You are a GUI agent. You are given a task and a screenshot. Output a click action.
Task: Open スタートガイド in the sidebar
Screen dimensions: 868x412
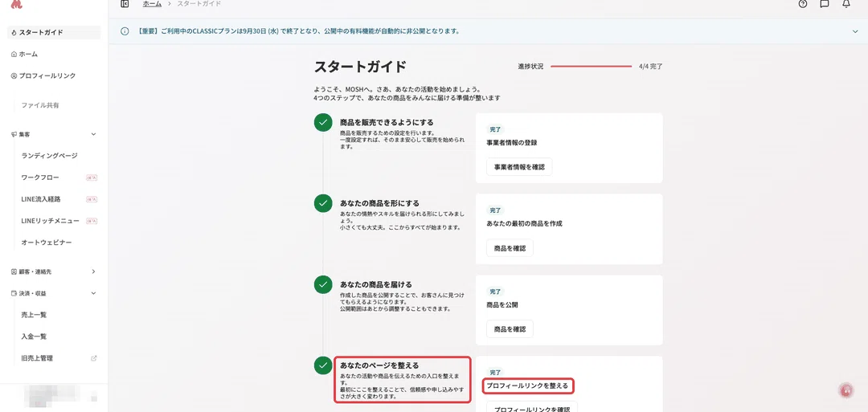click(x=54, y=33)
